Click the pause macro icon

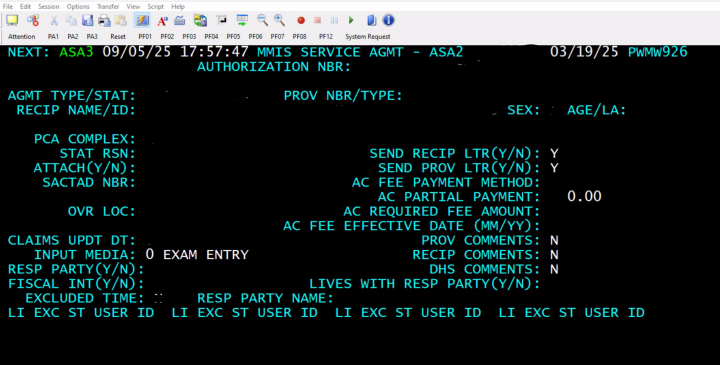click(334, 20)
